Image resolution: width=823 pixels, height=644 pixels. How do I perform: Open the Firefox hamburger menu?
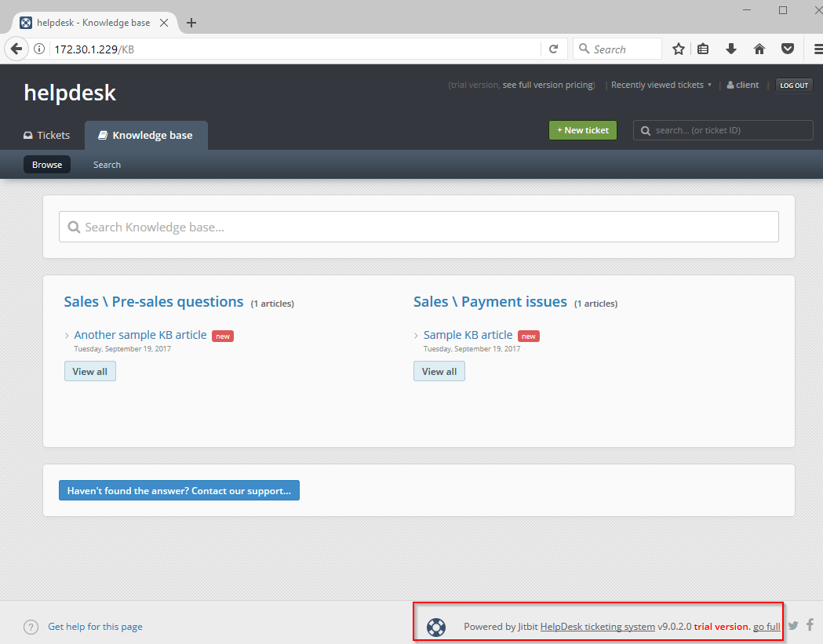coord(816,49)
